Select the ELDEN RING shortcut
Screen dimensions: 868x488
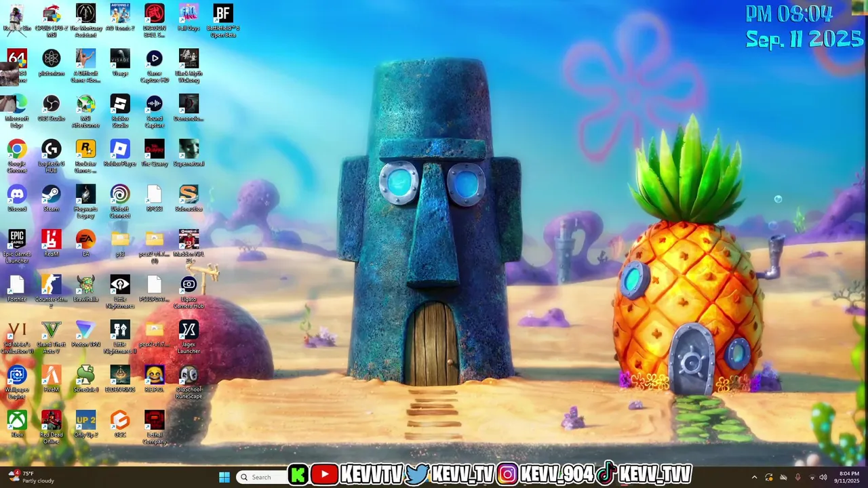120,380
